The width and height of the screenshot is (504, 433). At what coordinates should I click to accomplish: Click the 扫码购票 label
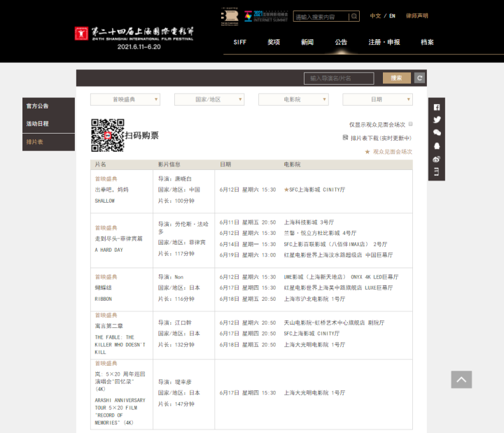(x=141, y=135)
